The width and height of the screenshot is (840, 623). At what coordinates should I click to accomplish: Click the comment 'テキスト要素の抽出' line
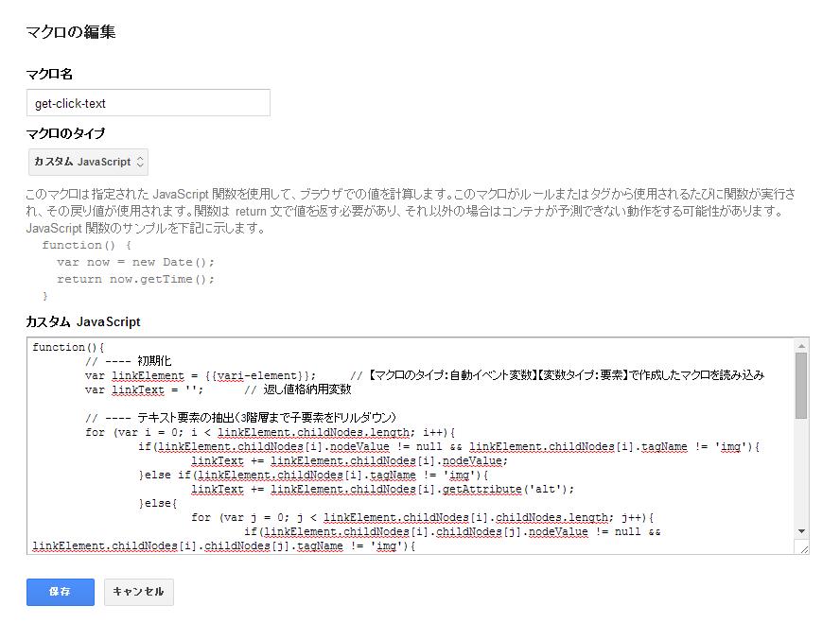pos(240,418)
